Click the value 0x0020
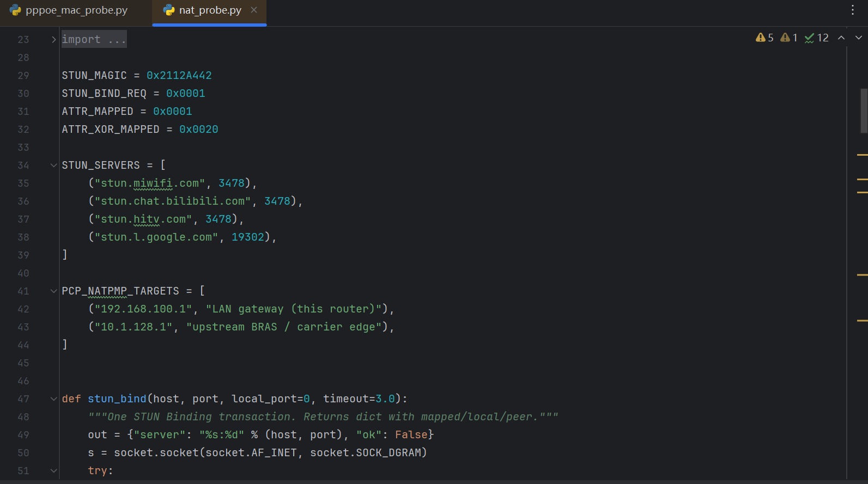The height and width of the screenshot is (484, 868). tap(199, 129)
